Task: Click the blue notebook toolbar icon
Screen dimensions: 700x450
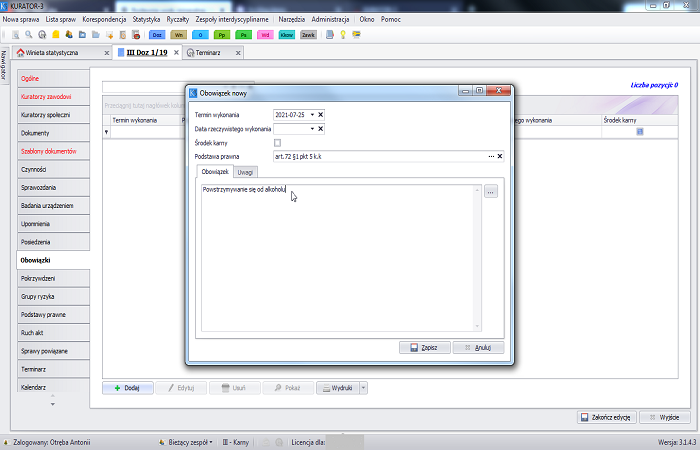Action: pos(329,35)
